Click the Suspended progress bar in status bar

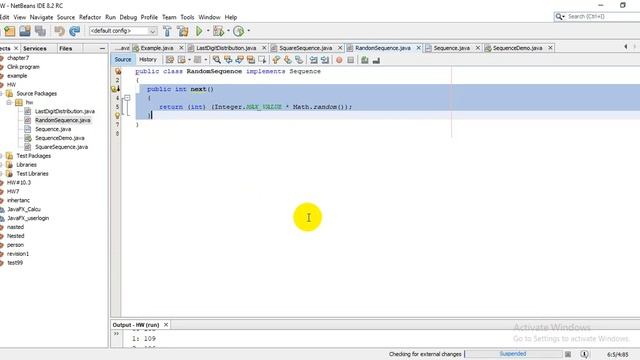tap(513, 354)
